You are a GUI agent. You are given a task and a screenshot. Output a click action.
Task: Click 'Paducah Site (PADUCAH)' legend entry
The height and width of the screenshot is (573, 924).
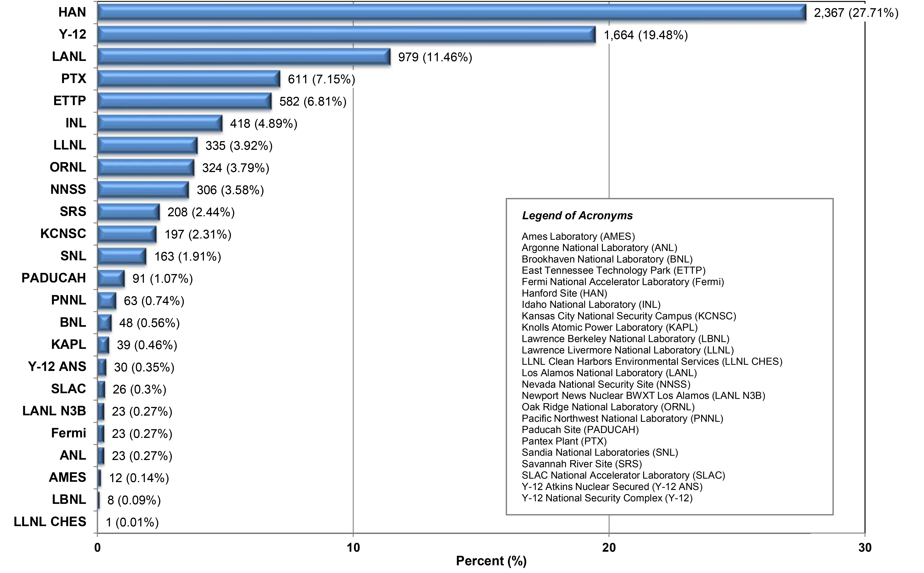(x=580, y=430)
